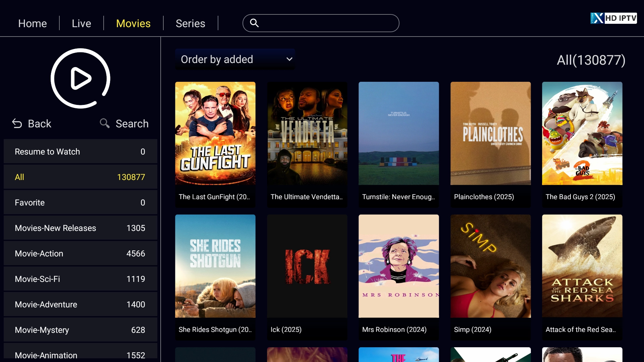Open The Last Gunfight poster
This screenshot has width=644, height=362.
click(215, 133)
